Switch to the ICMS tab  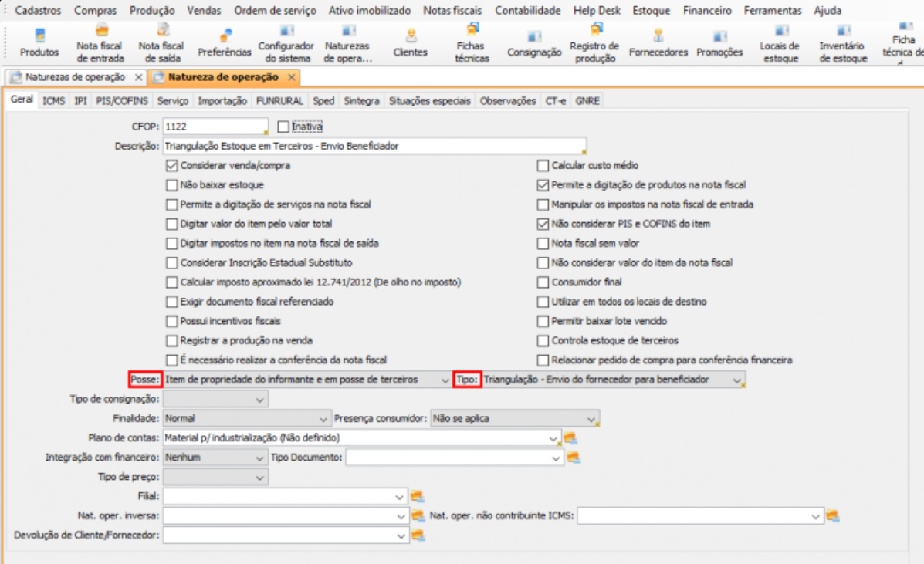point(54,101)
